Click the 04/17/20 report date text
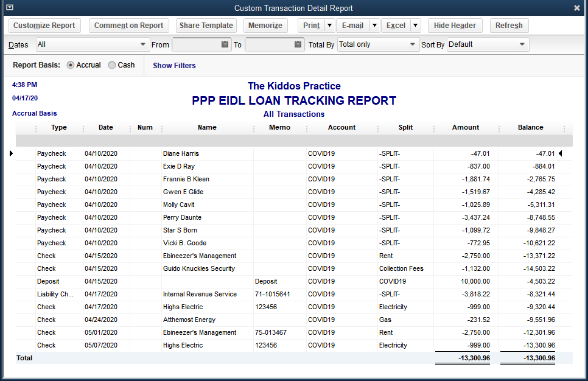 pos(25,98)
